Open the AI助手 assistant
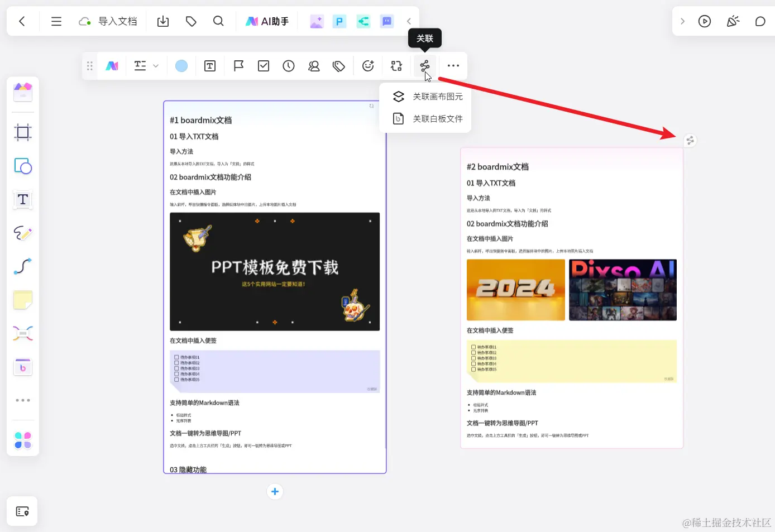775x532 pixels. 268,21
